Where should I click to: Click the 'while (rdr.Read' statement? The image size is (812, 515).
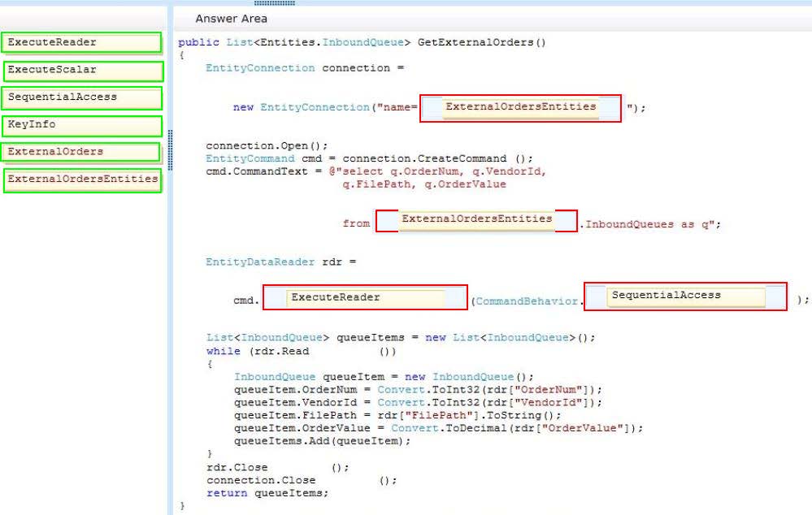click(258, 352)
